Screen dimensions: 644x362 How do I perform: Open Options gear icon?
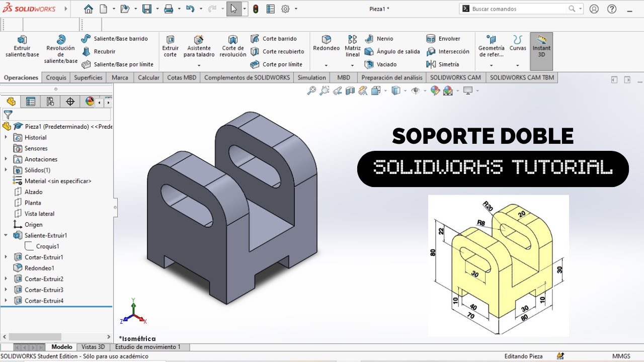tap(285, 9)
